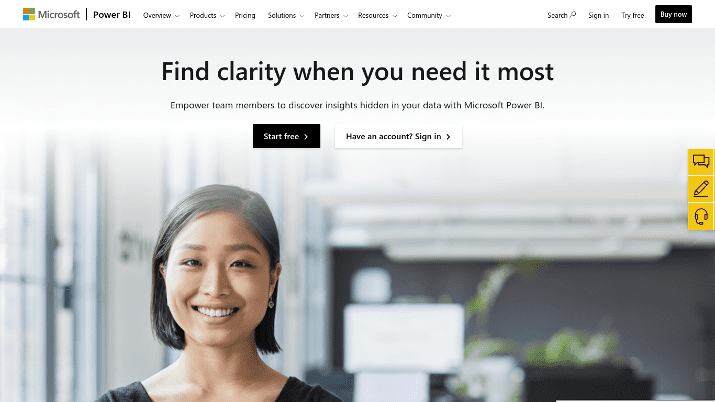715x402 pixels.
Task: Click the Try free link
Action: pyautogui.click(x=632, y=15)
